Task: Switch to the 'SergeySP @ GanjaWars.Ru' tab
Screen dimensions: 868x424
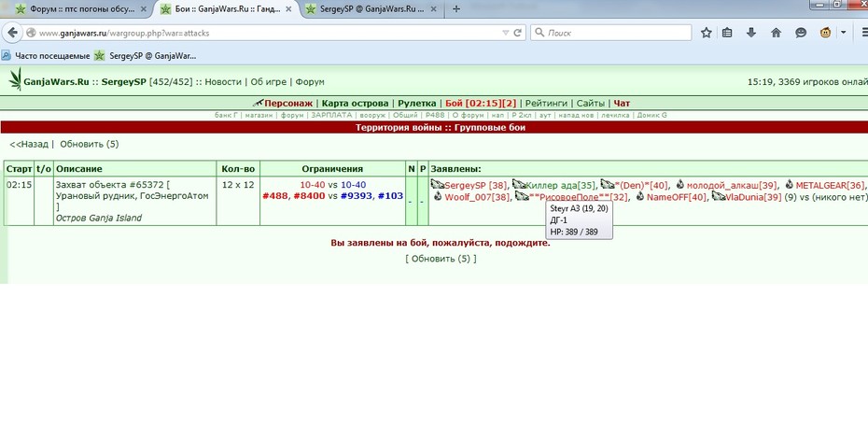Action: [371, 8]
